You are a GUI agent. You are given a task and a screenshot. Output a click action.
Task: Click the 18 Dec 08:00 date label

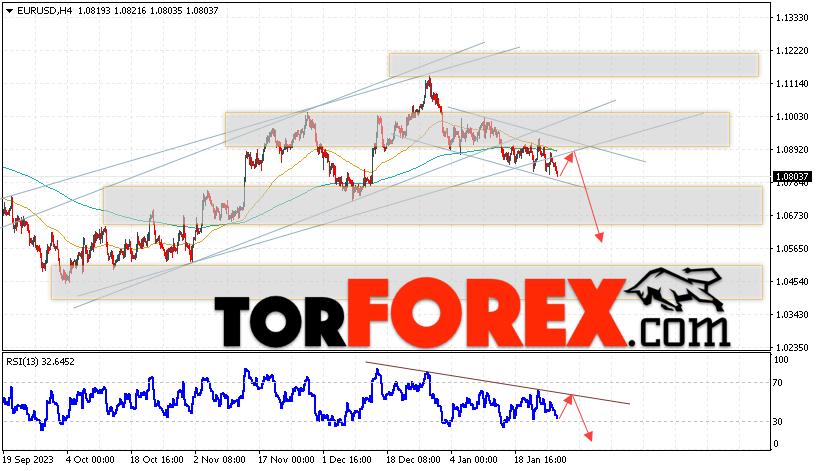point(413,460)
